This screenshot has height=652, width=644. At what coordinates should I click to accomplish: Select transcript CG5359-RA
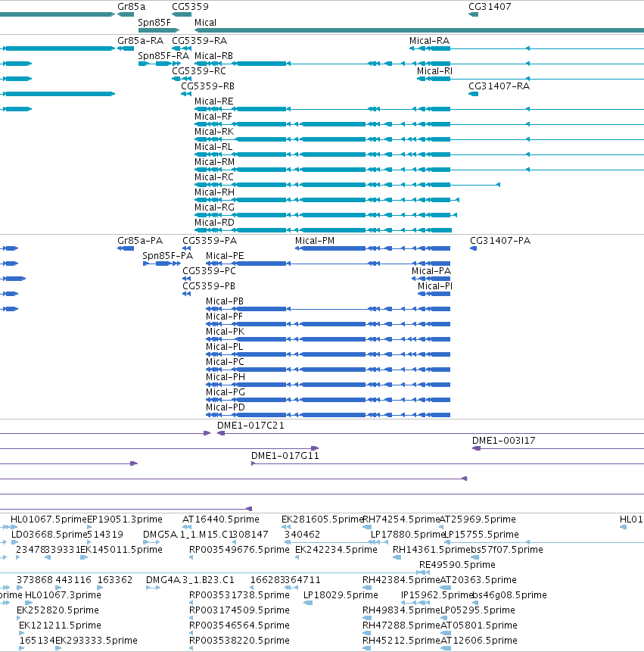tap(182, 48)
